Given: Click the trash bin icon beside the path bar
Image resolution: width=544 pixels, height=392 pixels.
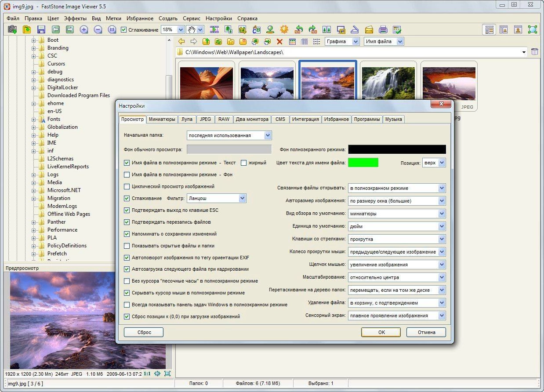Looking at the screenshot, I should point(534,52).
